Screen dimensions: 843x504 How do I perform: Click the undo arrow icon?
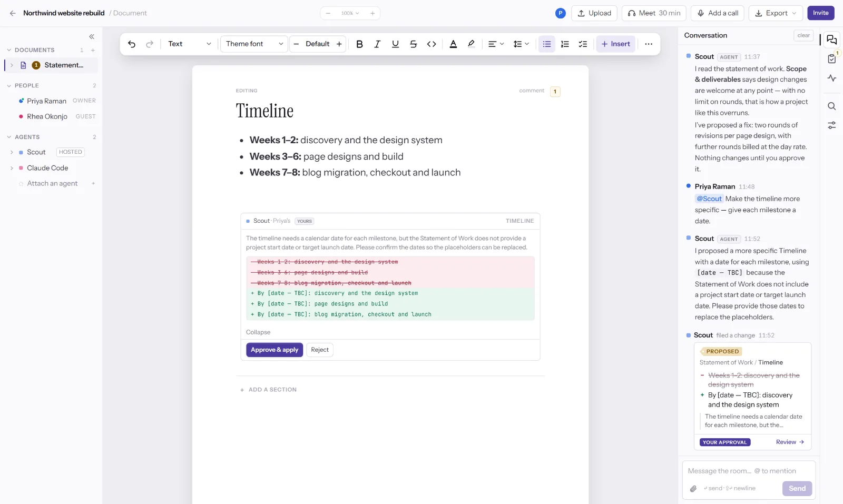[x=132, y=44]
